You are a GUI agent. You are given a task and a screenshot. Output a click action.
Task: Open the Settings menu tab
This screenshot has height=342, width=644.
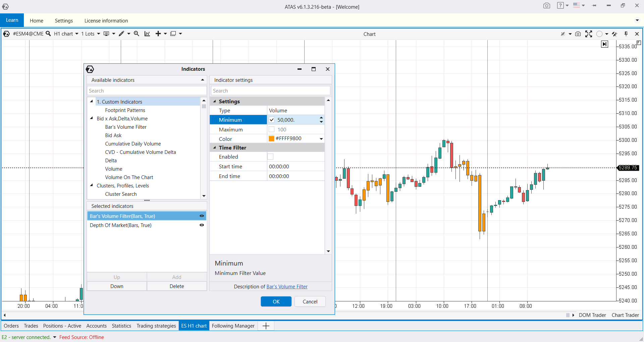pos(64,21)
